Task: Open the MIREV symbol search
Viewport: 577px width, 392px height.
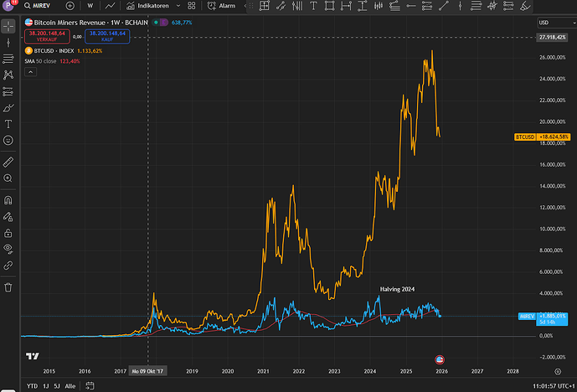Action: [37, 6]
